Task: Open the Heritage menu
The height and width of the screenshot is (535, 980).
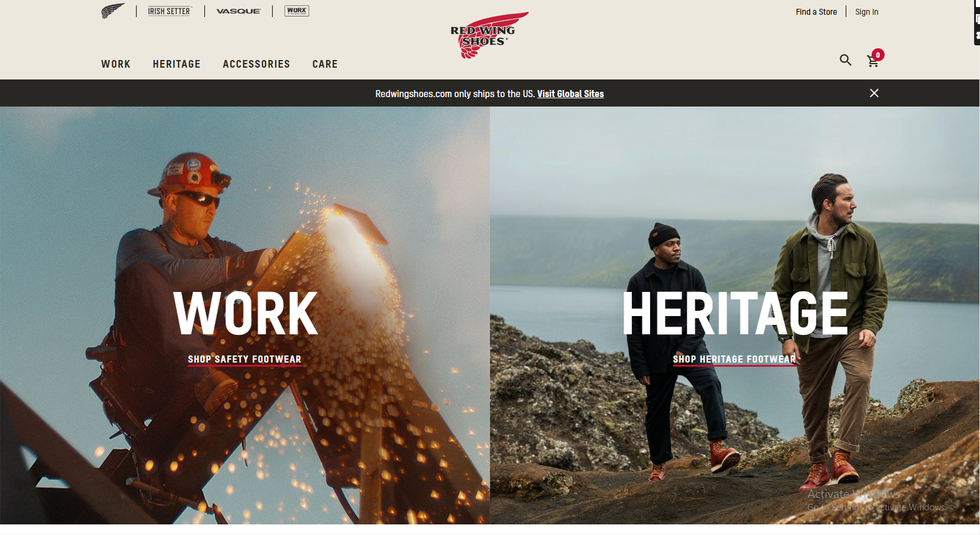Action: coord(177,64)
